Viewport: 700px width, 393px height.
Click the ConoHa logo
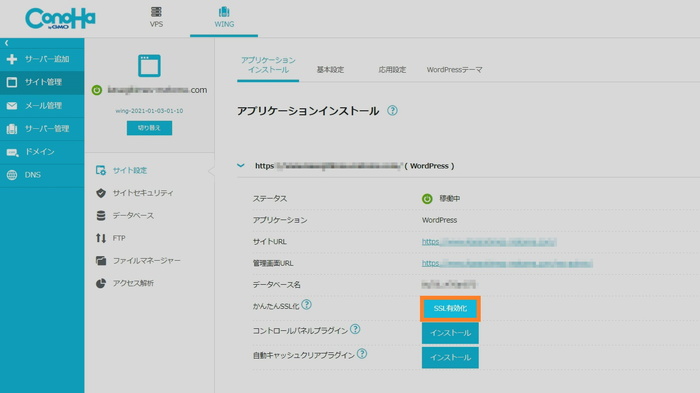point(60,19)
